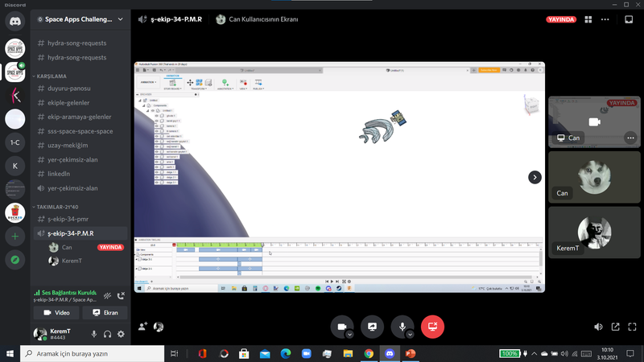Screen dimensions: 644x362
Task: Click the Ekran screen share button
Action: pyautogui.click(x=105, y=312)
